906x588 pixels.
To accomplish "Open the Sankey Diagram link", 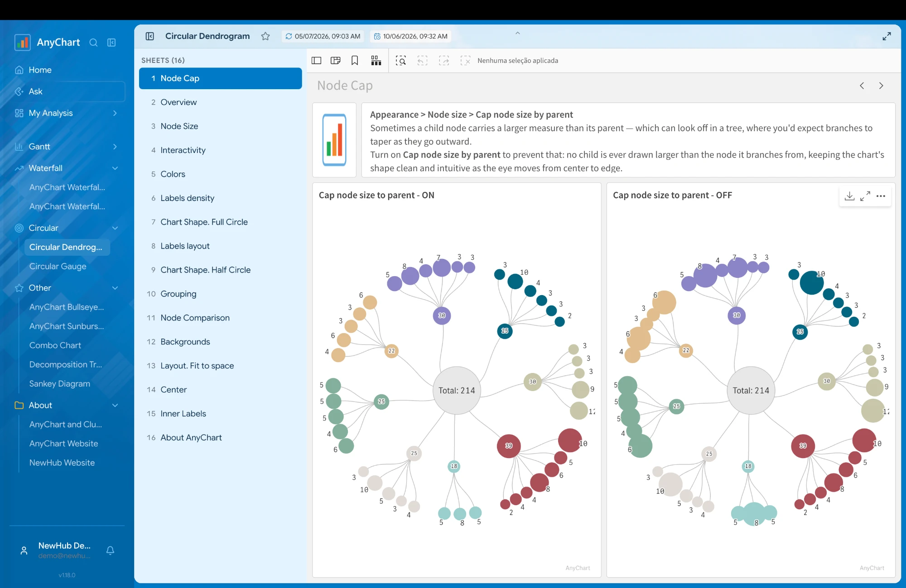I will tap(59, 384).
